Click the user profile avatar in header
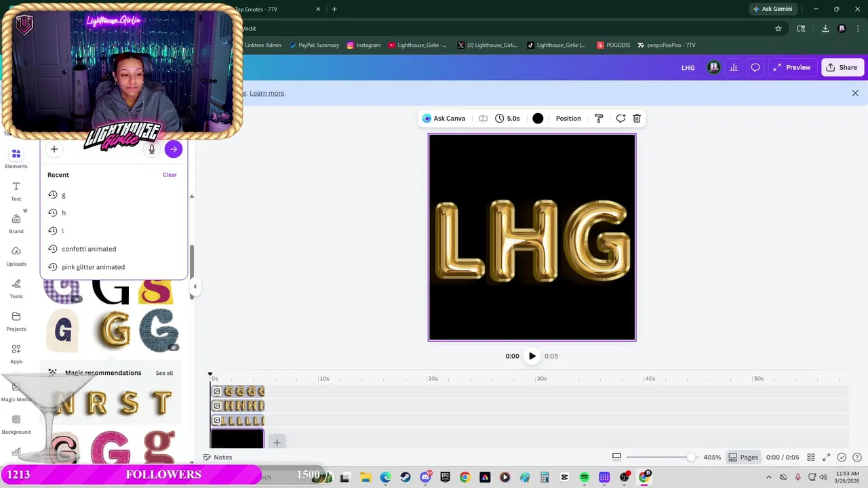Viewport: 868px width, 488px height. point(713,67)
